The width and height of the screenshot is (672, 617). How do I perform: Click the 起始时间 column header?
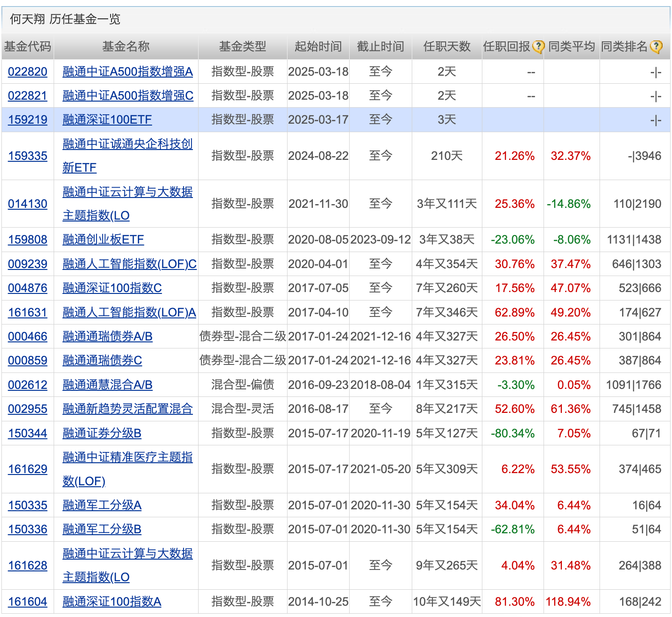tap(318, 47)
